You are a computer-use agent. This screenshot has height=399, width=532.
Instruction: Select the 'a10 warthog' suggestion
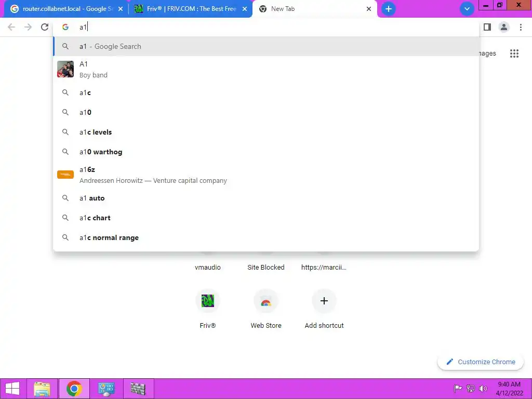click(x=266, y=152)
